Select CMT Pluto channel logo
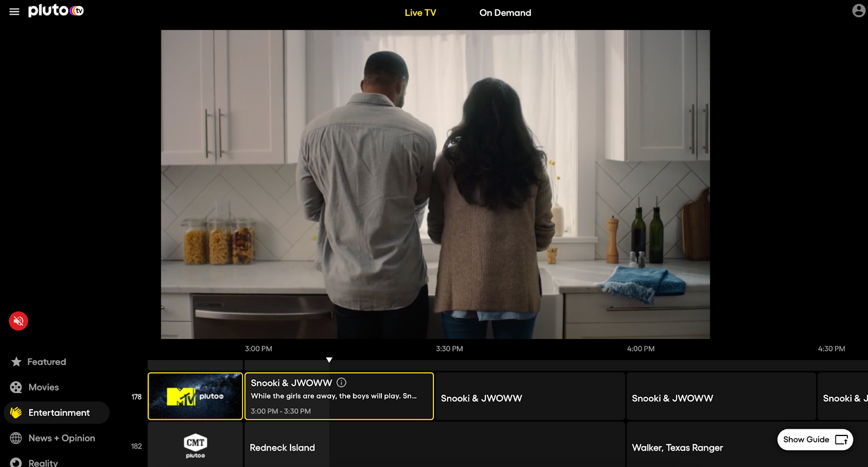The height and width of the screenshot is (467, 868). (x=195, y=445)
